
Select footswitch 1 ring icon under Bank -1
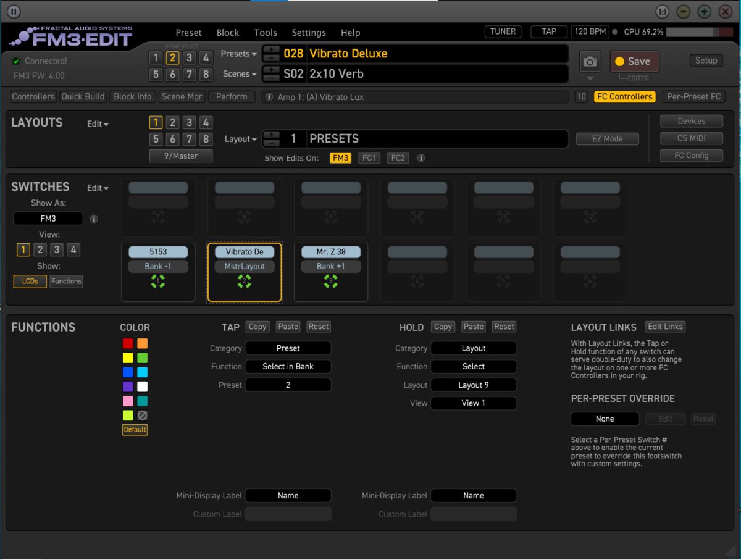[158, 282]
